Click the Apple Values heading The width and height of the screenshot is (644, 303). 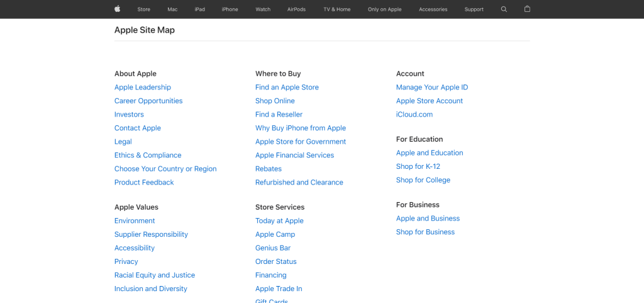(136, 207)
